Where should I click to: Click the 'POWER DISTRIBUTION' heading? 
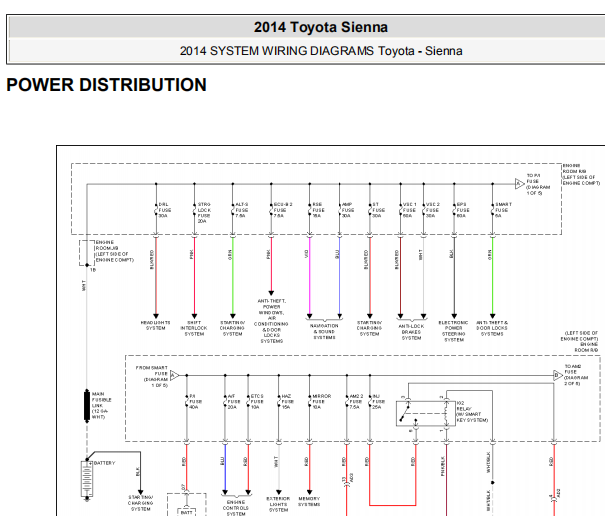tap(106, 85)
